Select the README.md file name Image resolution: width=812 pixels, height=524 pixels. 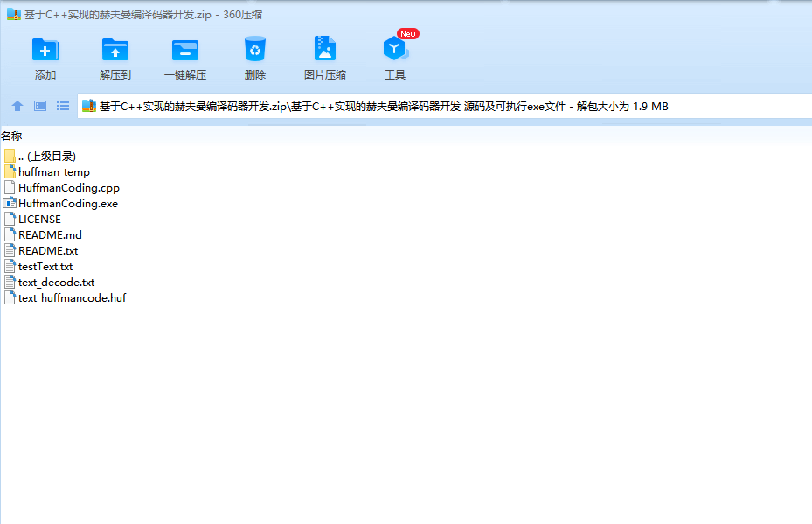pos(50,234)
